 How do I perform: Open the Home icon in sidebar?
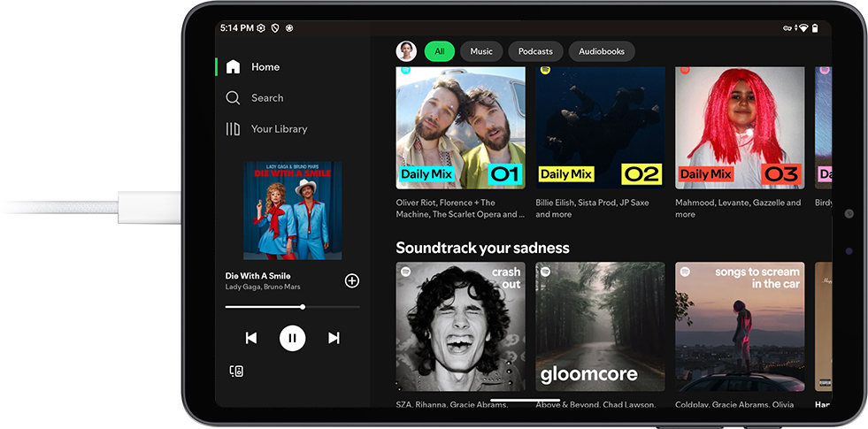tap(233, 67)
